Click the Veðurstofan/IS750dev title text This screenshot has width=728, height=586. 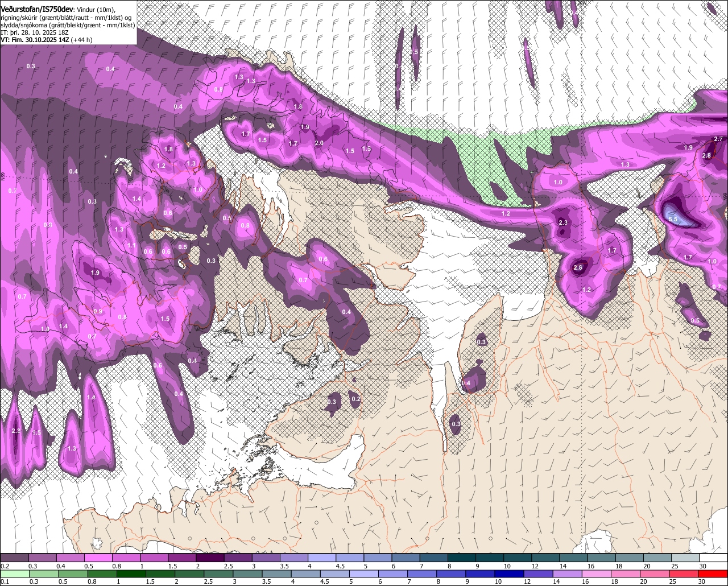coord(37,9)
